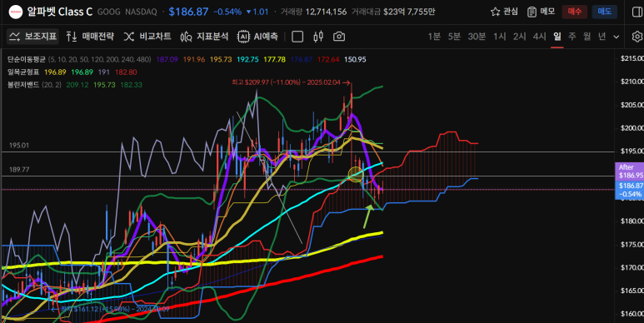Click the GOOG ticker symbol
Screen dimensions: 644x323
click(x=109, y=12)
